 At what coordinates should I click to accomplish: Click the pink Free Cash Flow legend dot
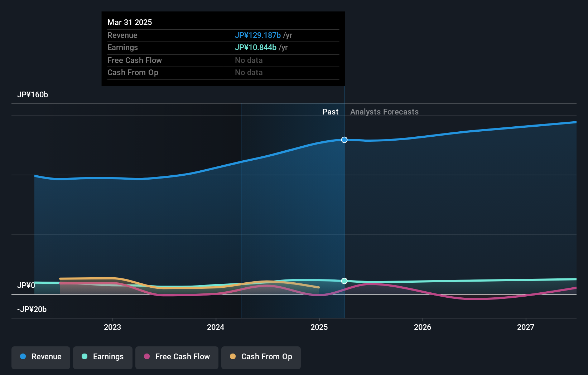[x=147, y=356]
